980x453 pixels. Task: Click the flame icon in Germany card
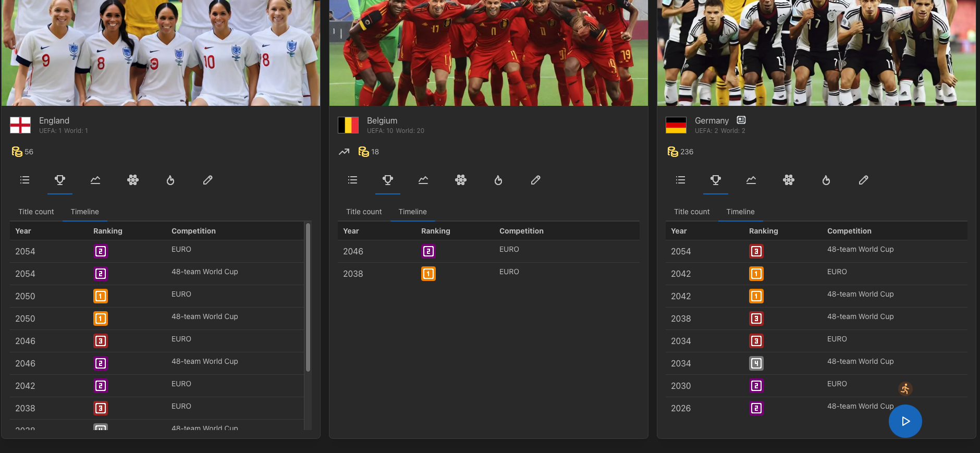pyautogui.click(x=826, y=180)
